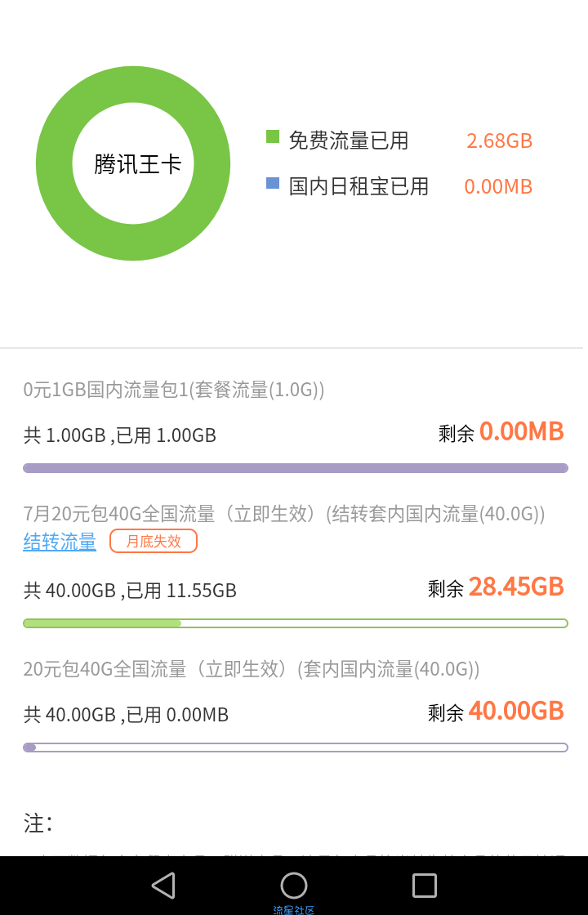
Task: Select the 免费流量已用 legend text
Action: tap(349, 141)
